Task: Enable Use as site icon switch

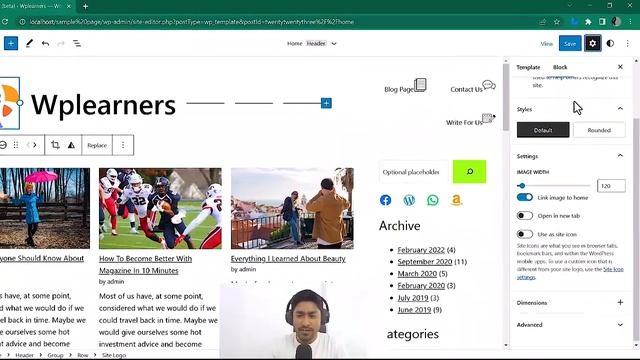Action: (x=524, y=234)
